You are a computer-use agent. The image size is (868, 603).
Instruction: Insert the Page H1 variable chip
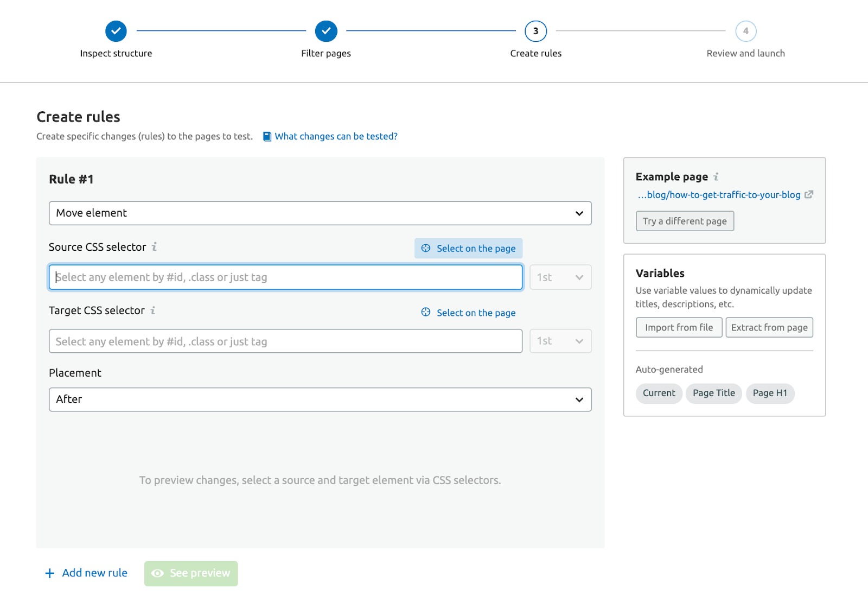tap(770, 393)
